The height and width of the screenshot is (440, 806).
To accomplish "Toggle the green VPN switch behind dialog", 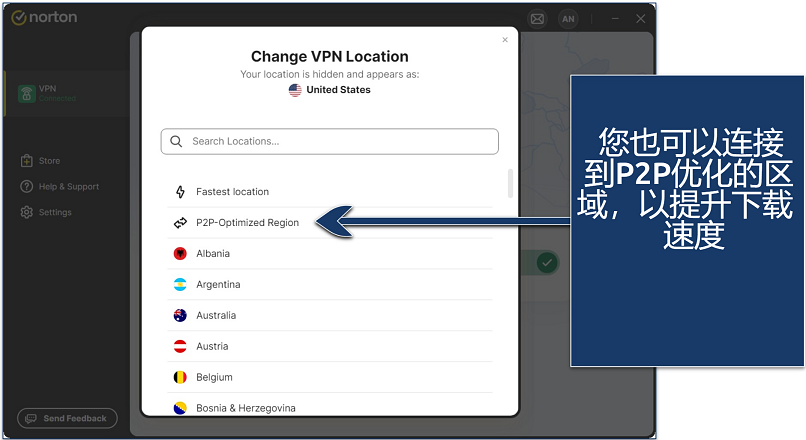I will pos(540,263).
